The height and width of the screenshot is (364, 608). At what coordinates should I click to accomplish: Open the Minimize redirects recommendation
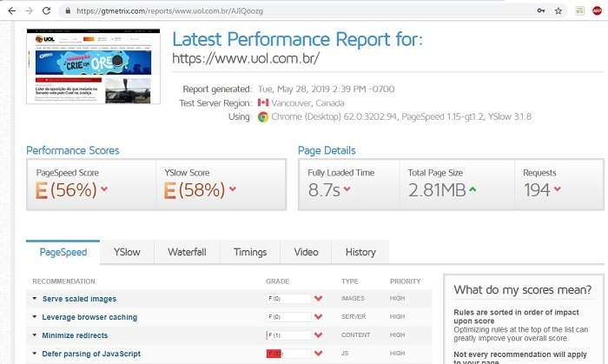click(x=75, y=335)
